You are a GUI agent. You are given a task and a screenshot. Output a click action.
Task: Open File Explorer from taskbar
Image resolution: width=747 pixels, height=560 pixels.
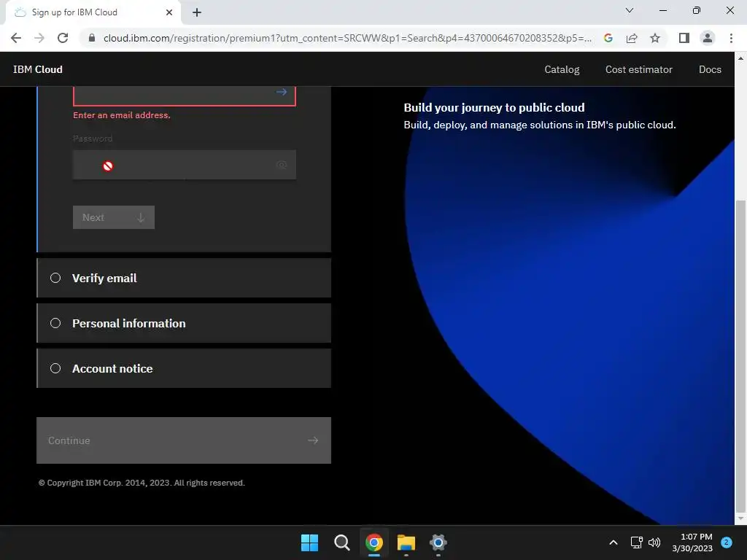coord(406,542)
